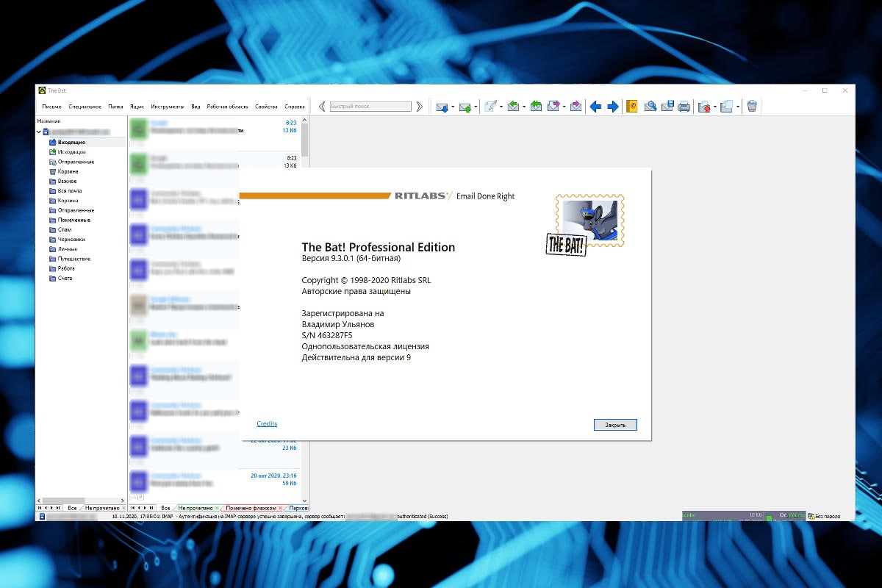Click the Save message floppy icon
The image size is (882, 588).
click(667, 107)
